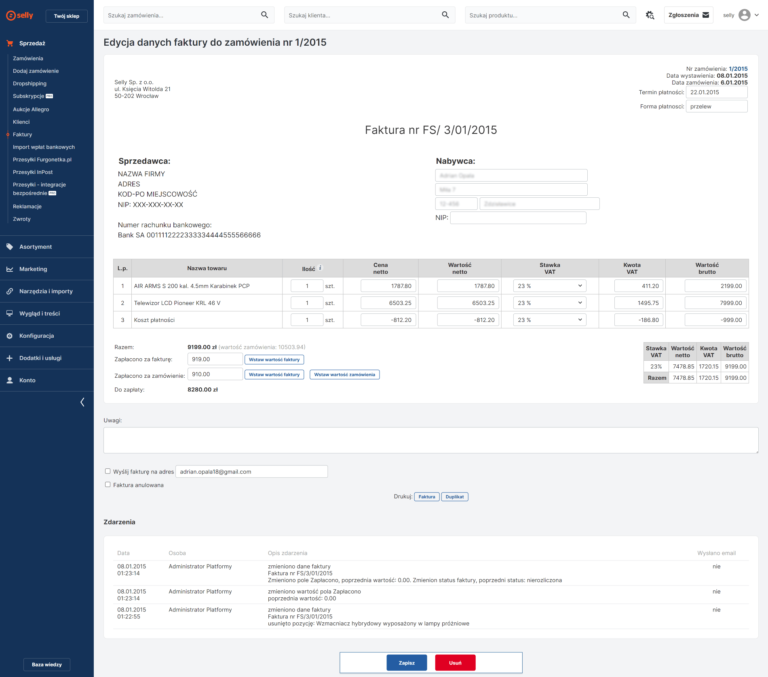The image size is (768, 677).
Task: Click the product search magnifier icon
Action: (x=626, y=16)
